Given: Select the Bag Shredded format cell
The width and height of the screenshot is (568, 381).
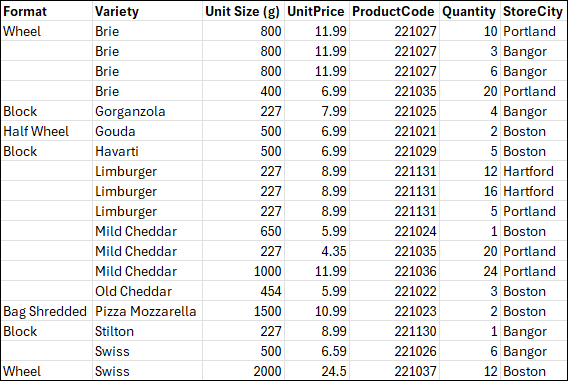Looking at the screenshot, I should pos(47,311).
